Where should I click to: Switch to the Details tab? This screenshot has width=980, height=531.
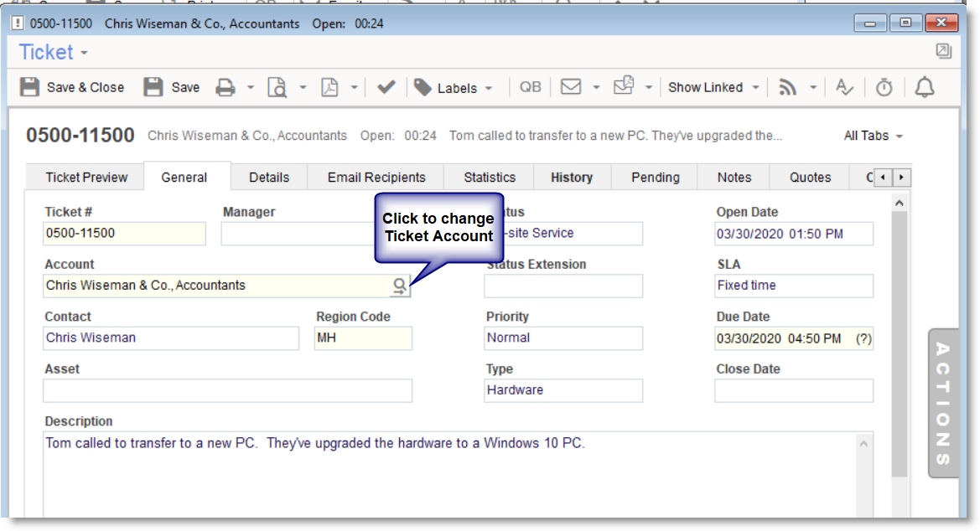(x=269, y=178)
